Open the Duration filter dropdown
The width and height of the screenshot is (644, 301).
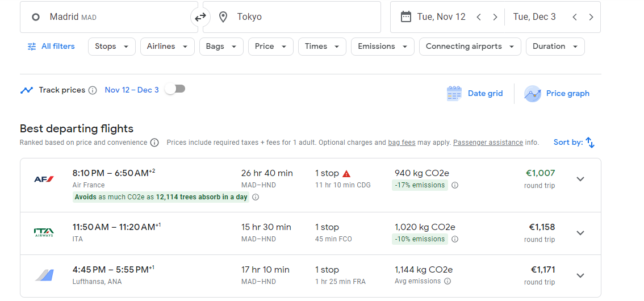tap(555, 47)
